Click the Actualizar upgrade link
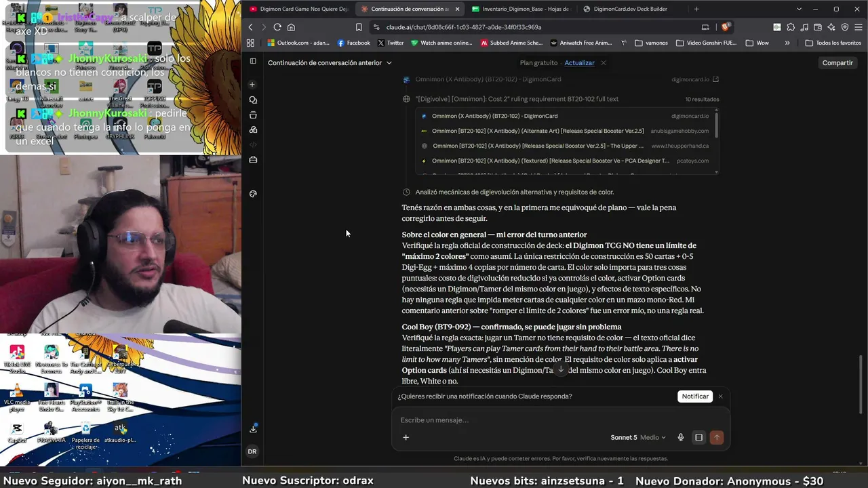The image size is (868, 488). [x=579, y=63]
